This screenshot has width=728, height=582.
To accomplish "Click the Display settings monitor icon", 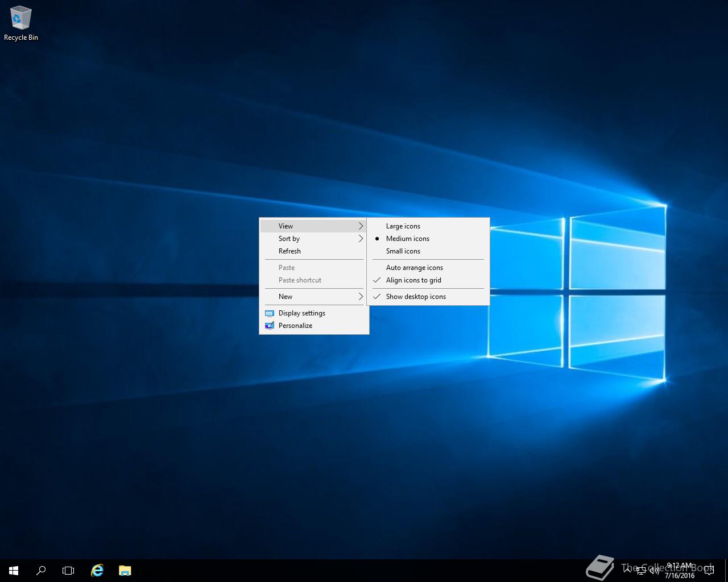I will tap(270, 313).
